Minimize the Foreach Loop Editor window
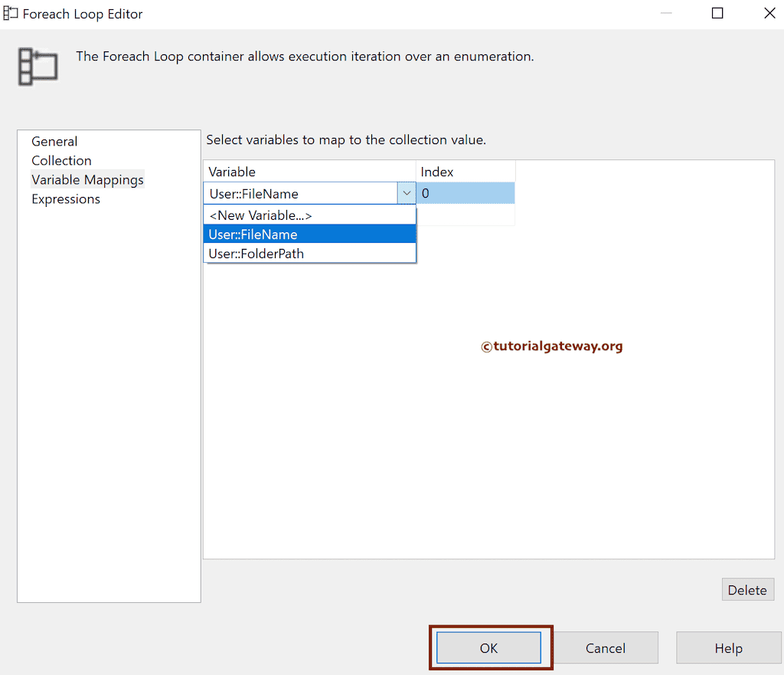 click(665, 13)
